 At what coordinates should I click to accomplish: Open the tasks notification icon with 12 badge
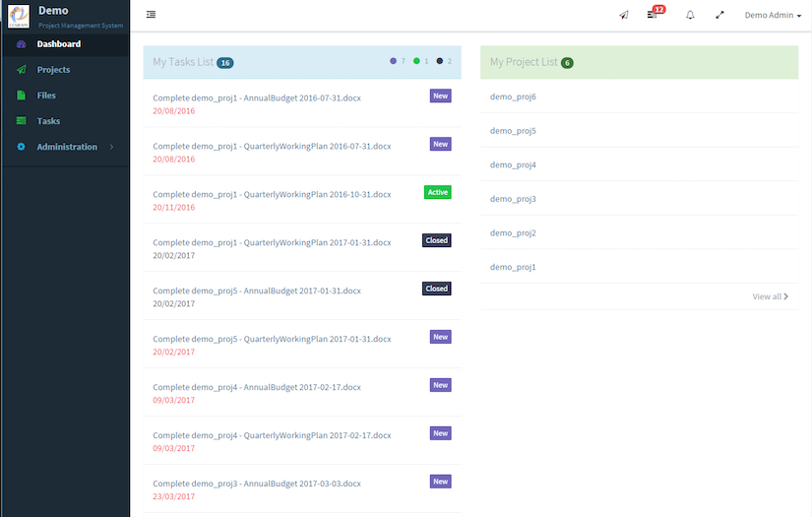[652, 15]
